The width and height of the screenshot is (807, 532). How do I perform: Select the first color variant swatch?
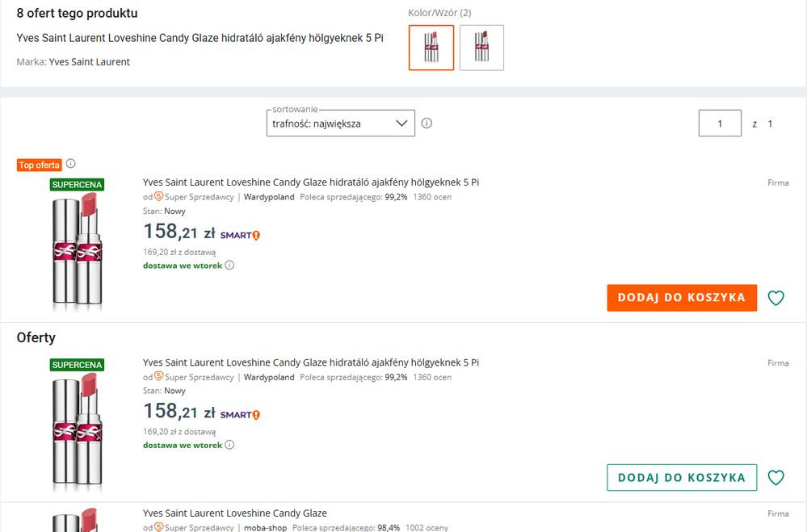(x=431, y=48)
